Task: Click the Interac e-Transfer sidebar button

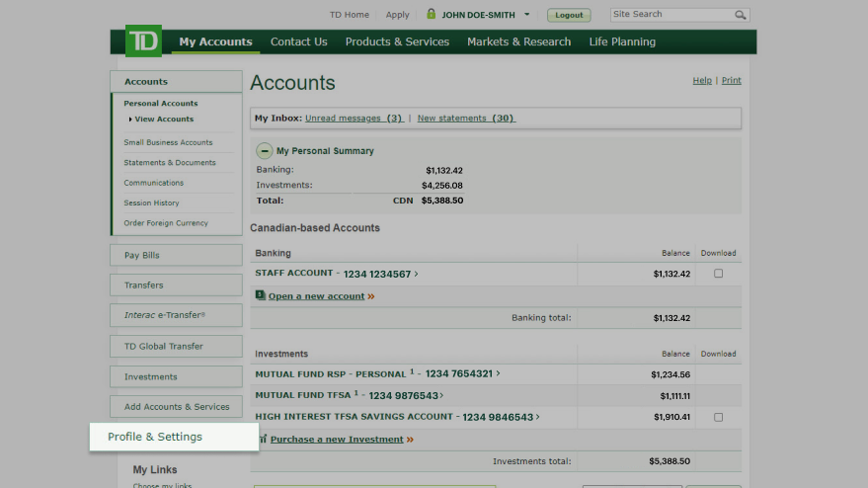Action: click(x=176, y=315)
